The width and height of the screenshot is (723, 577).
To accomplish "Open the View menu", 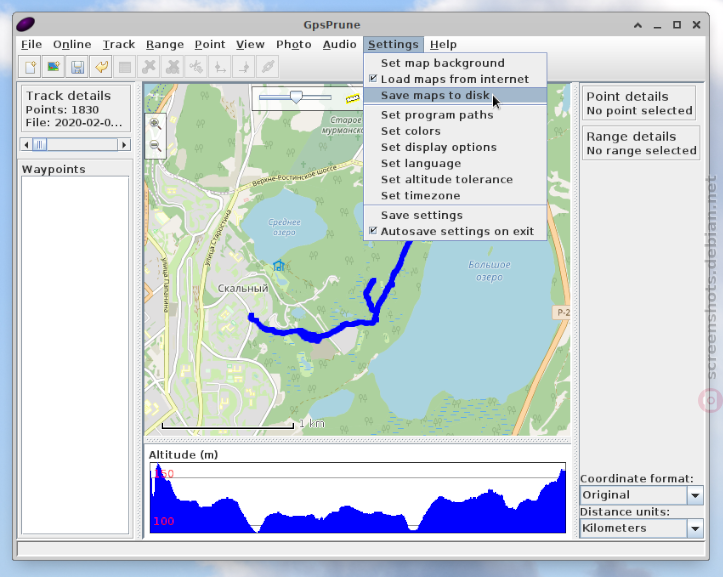I will click(x=250, y=44).
